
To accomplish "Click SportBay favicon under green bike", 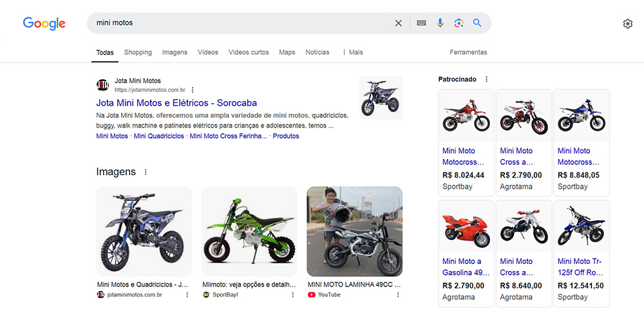I will pos(206,295).
